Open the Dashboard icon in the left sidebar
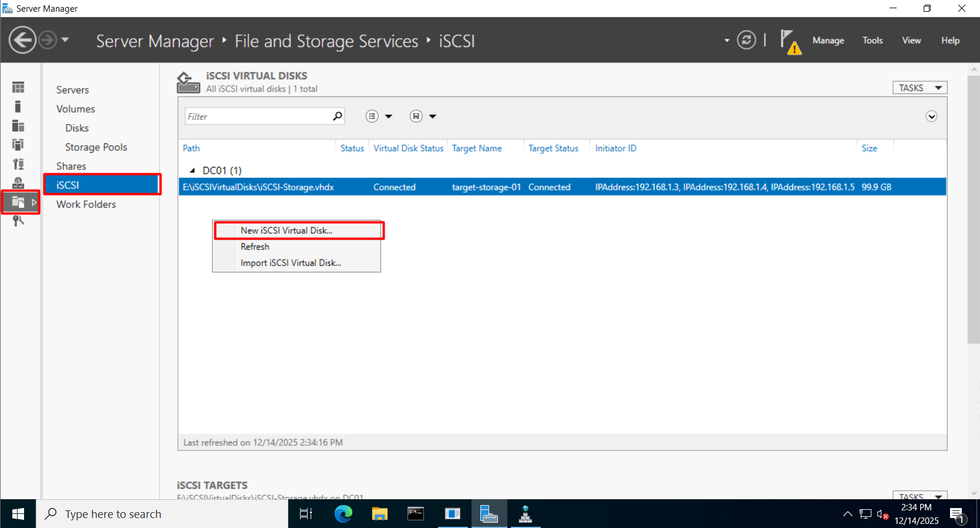The image size is (980, 528). (18, 88)
